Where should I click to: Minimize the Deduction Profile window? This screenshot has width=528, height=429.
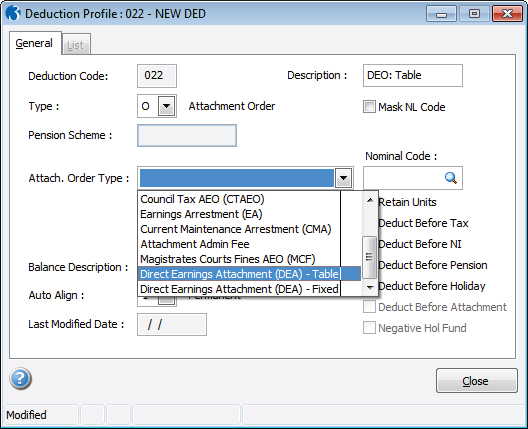(x=441, y=14)
